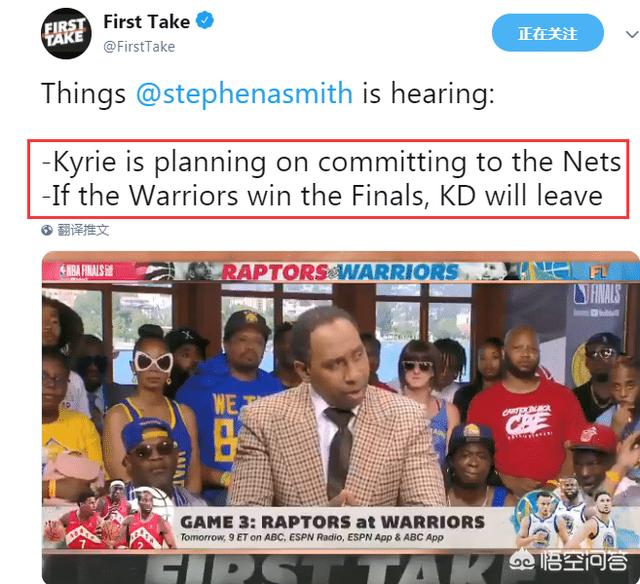Click the KD will leave tweet line

(x=322, y=196)
